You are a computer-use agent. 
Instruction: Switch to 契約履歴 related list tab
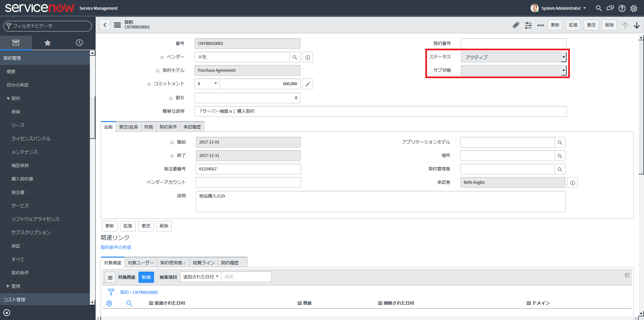pos(230,263)
